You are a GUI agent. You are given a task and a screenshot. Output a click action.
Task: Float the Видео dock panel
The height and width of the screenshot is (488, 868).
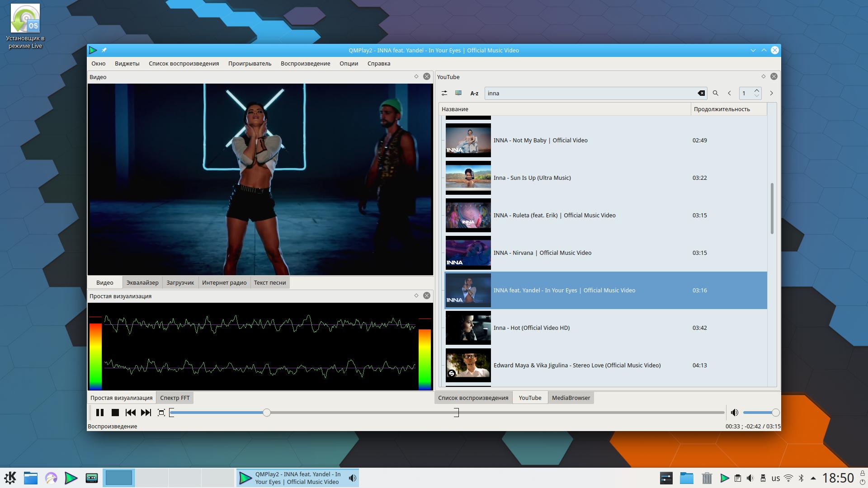point(416,77)
